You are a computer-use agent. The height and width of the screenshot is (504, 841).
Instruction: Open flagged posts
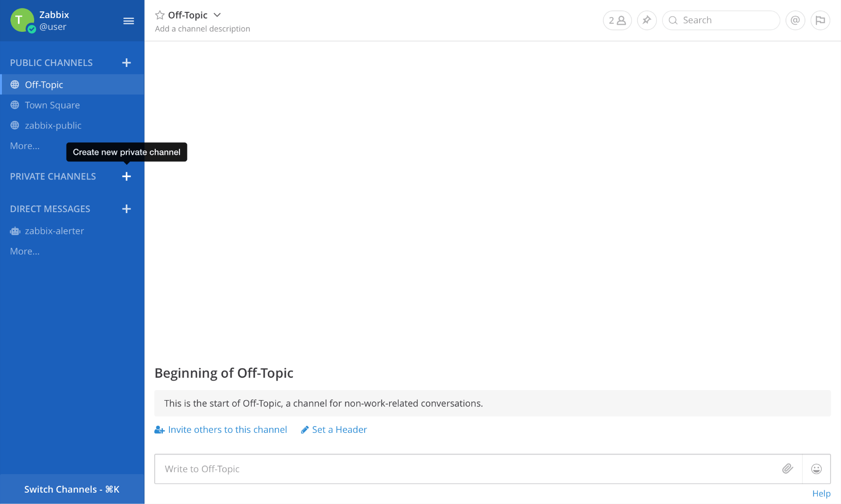tap(820, 20)
